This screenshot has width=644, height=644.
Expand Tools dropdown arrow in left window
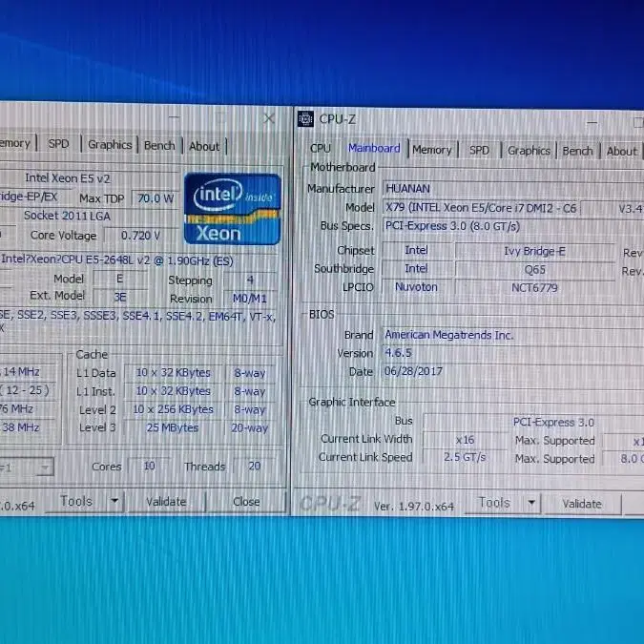[114, 501]
